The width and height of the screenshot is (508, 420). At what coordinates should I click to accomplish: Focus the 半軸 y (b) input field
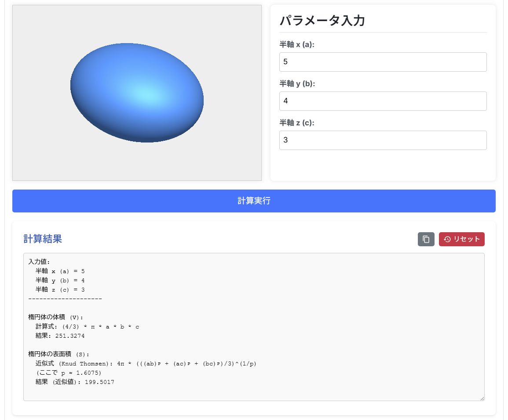(383, 101)
